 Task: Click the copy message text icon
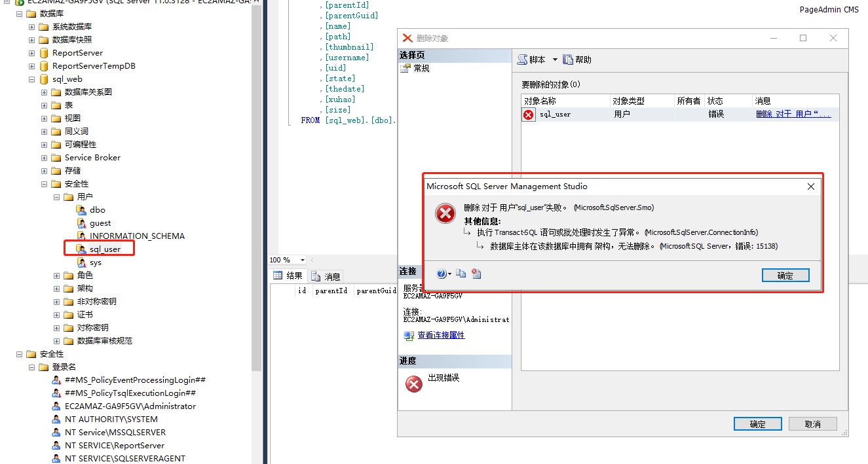461,274
